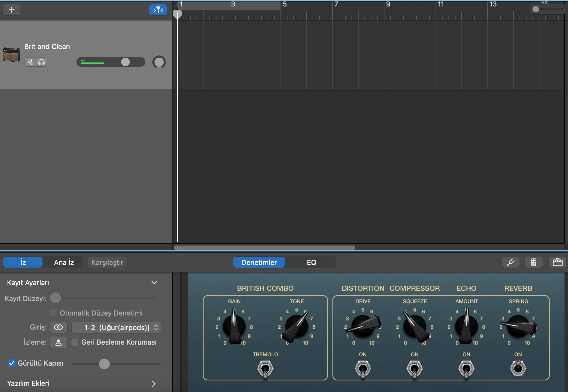Viewport: 568px width, 392px height.
Task: Click the add track plus button
Action: (x=11, y=10)
